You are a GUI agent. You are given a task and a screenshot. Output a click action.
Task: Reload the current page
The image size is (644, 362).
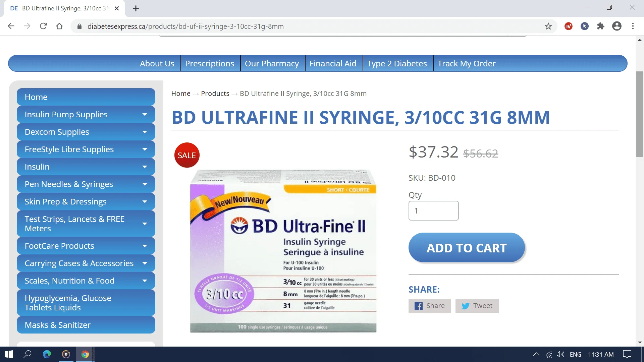(43, 26)
